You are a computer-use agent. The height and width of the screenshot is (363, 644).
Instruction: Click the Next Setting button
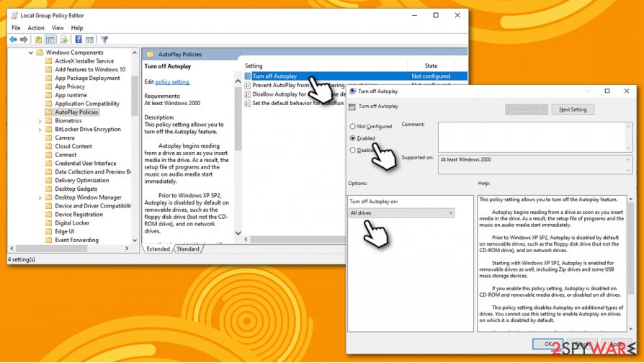point(573,109)
